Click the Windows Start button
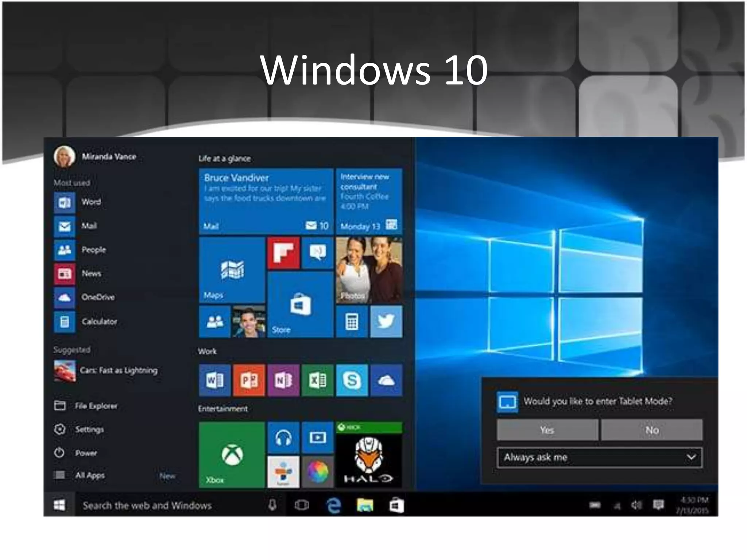This screenshot has width=747, height=560. tap(59, 505)
